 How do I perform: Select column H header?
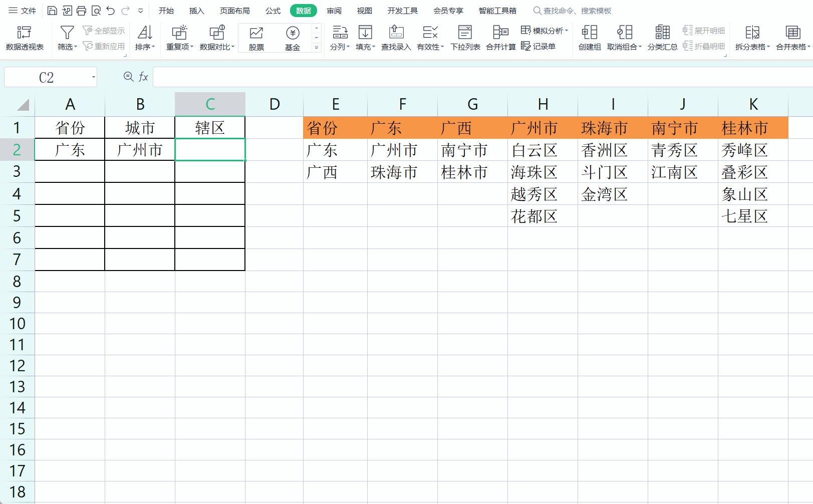(543, 104)
